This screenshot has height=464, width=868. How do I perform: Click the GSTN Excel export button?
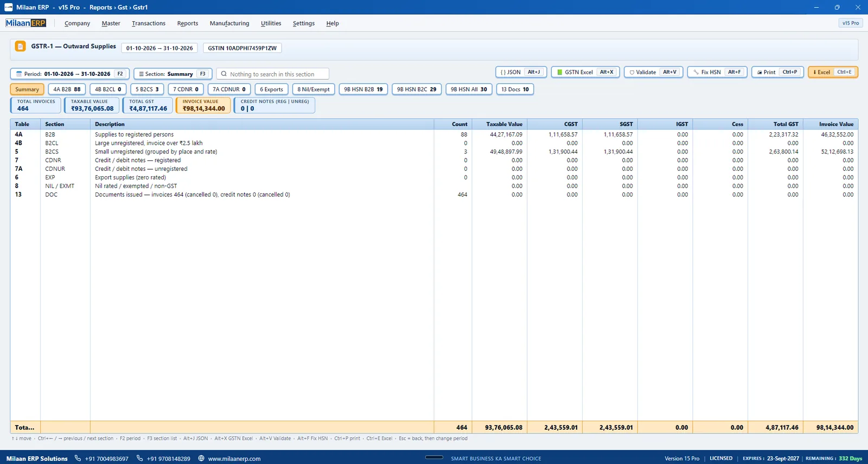pos(585,72)
